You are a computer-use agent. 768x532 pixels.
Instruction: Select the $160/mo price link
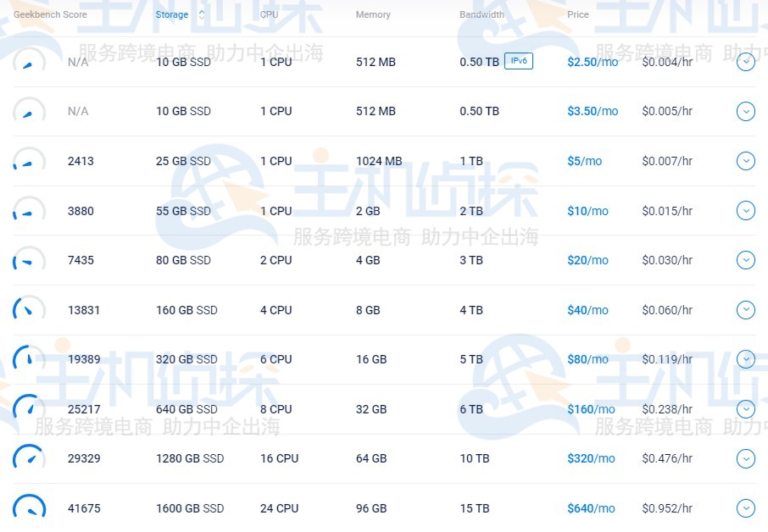click(x=591, y=410)
